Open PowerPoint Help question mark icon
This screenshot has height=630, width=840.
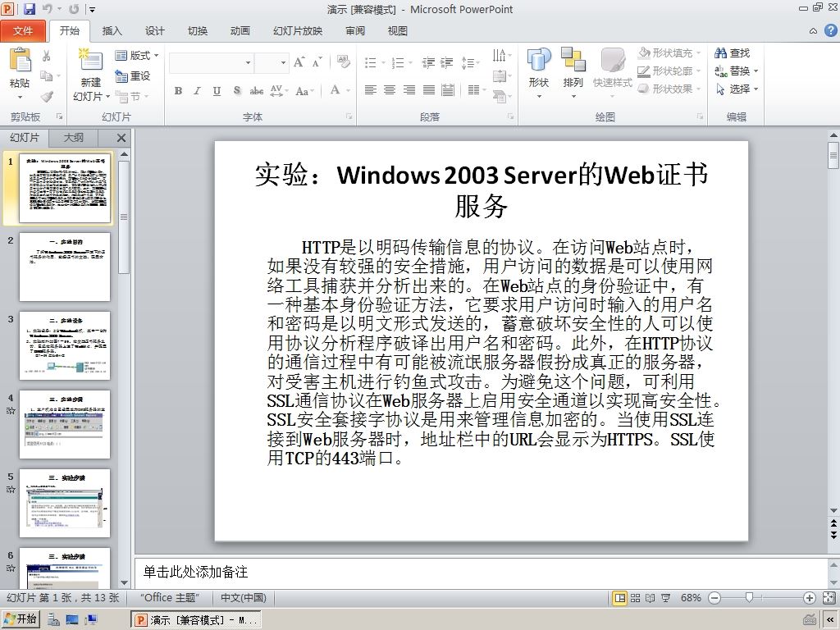tap(830, 30)
